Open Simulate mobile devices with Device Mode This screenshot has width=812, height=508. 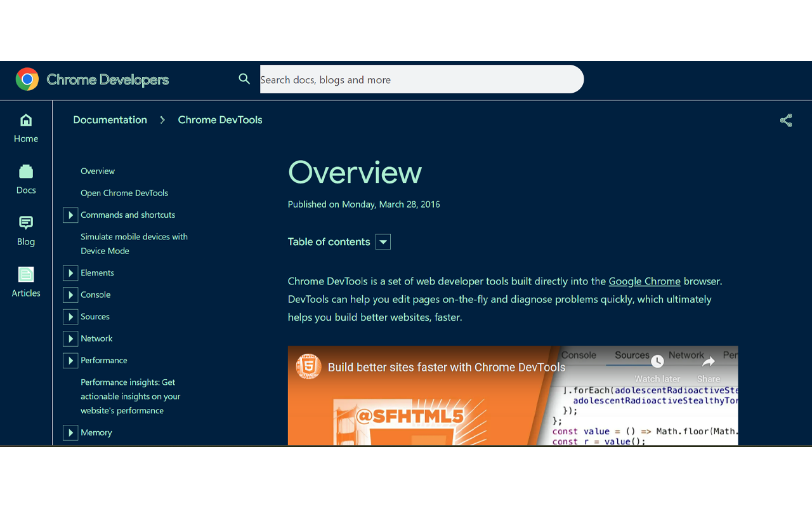click(x=134, y=244)
